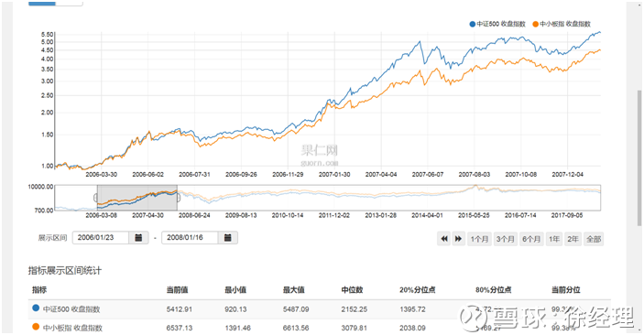Select the 1年 range button
The height and width of the screenshot is (335, 644).
coord(554,239)
